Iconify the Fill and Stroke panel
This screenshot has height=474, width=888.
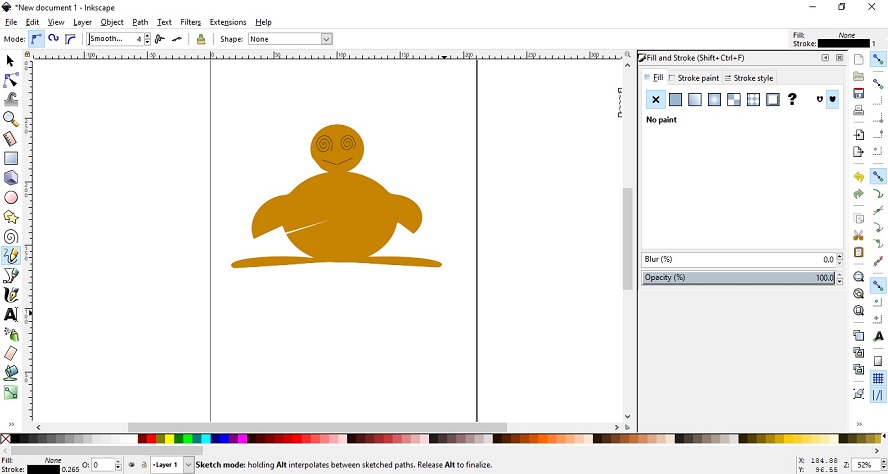pyautogui.click(x=825, y=58)
